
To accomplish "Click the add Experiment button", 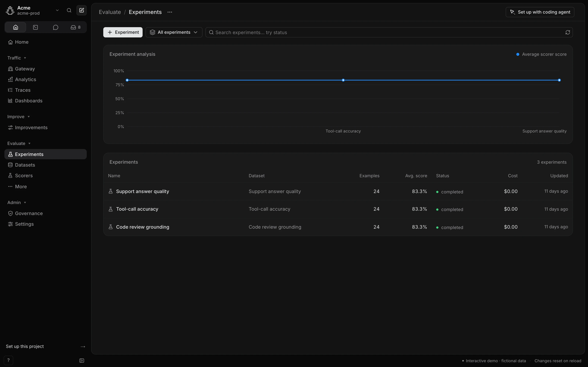I will coord(123,32).
